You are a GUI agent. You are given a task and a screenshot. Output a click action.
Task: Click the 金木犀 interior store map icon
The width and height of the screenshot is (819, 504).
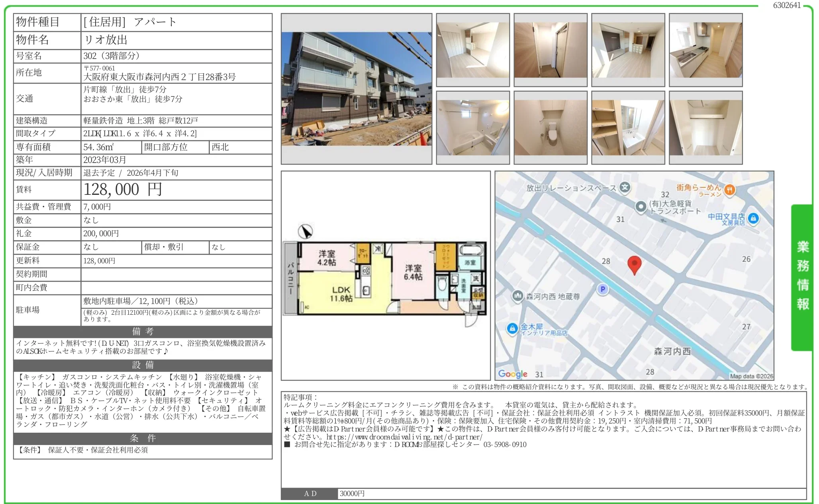tap(512, 328)
